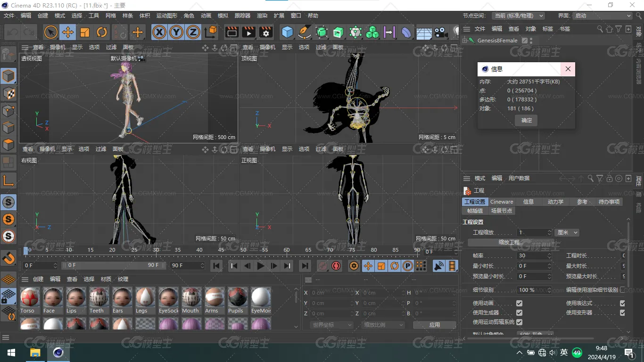Image resolution: width=644 pixels, height=362 pixels.
Task: Add a Camera object
Action: (441, 32)
